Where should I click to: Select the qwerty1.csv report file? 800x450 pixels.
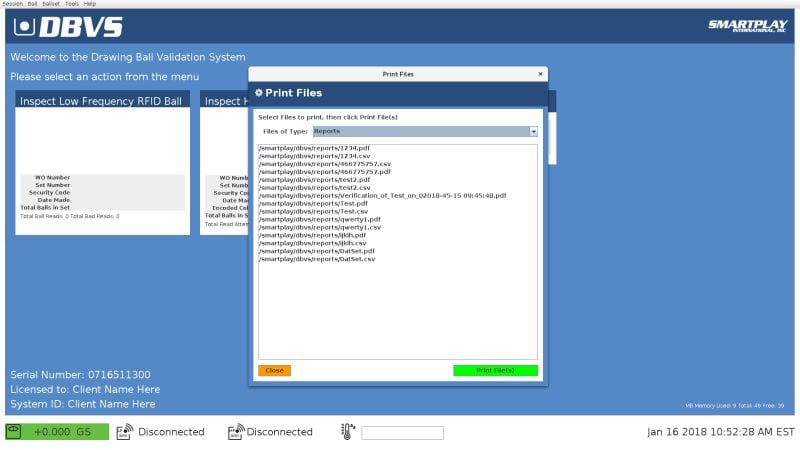(x=320, y=228)
